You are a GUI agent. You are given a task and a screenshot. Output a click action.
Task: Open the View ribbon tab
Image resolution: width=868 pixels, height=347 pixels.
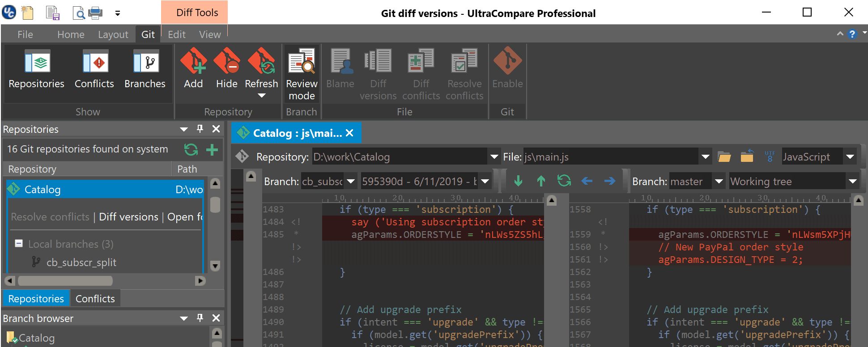coord(210,34)
